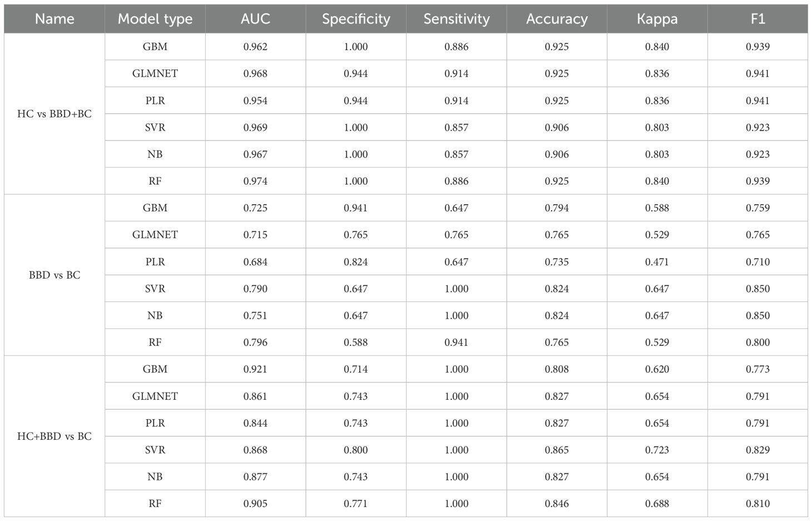Select the AUC column header

coord(255,19)
